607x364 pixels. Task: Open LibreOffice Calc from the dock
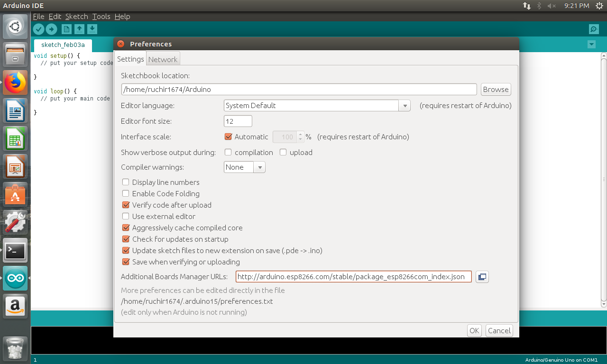(16, 139)
